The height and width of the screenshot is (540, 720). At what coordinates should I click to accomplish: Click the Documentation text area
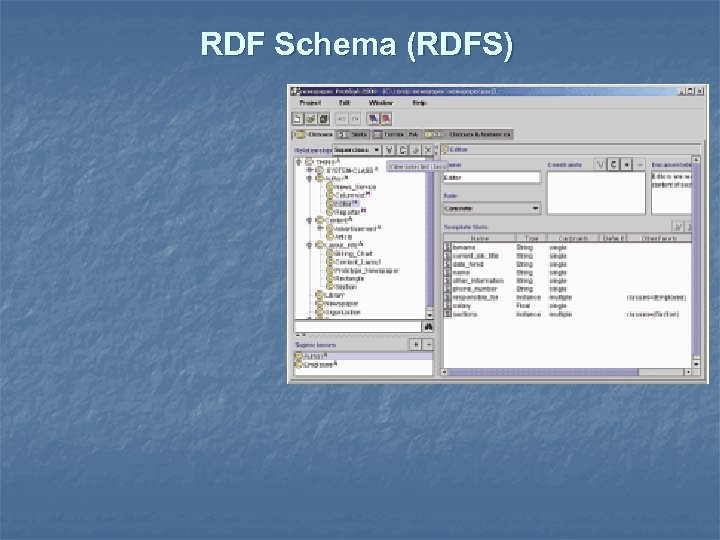pyautogui.click(x=671, y=192)
